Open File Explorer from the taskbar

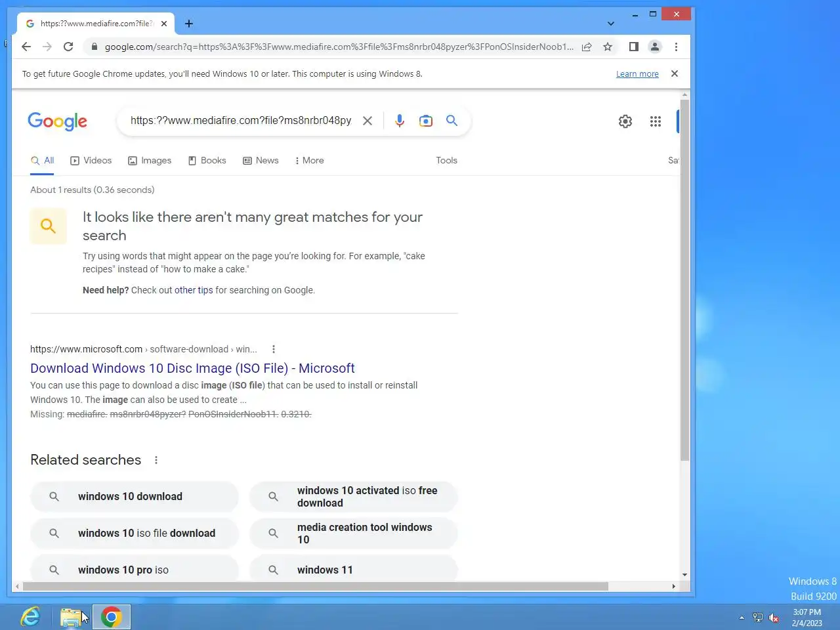(x=71, y=617)
